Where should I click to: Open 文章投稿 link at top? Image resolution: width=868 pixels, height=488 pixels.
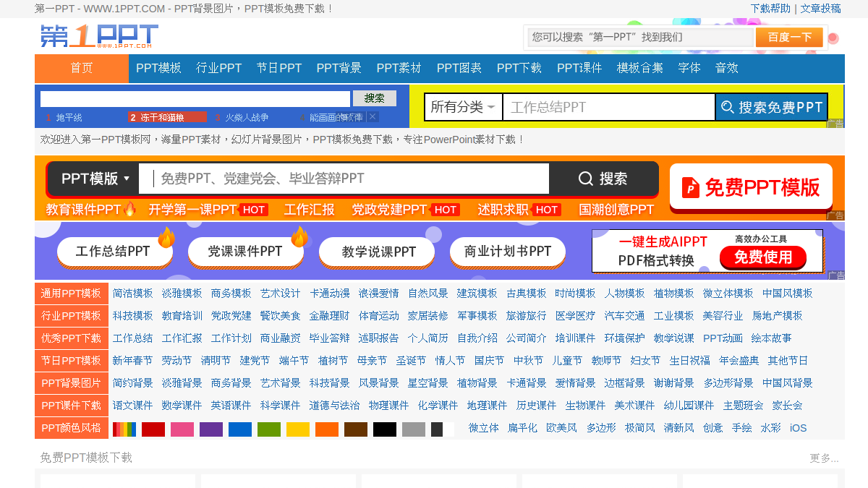tap(820, 9)
